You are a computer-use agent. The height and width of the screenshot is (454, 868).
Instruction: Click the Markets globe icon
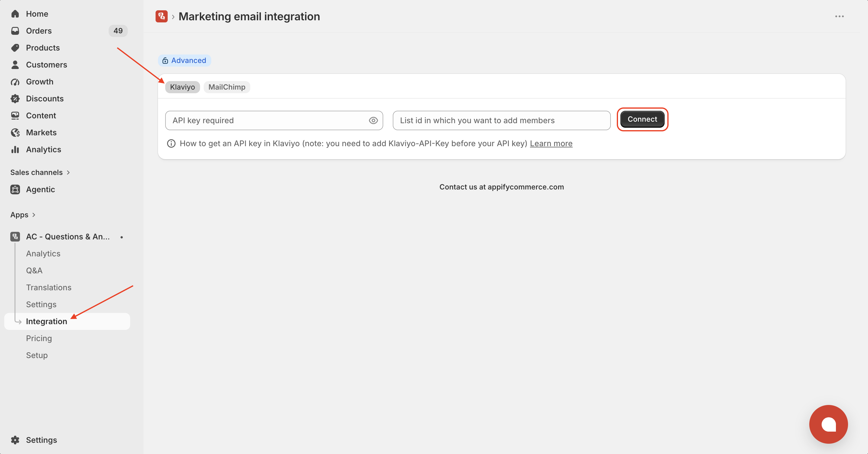[15, 133]
